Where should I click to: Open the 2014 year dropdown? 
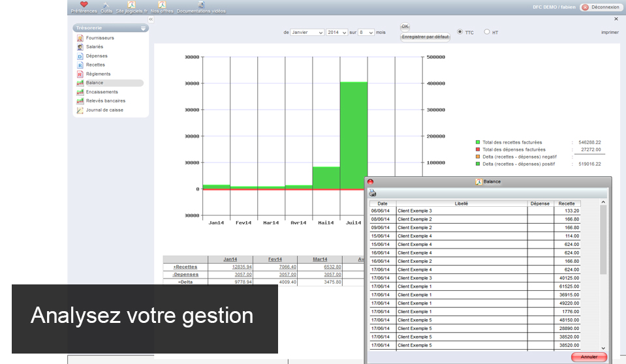(337, 33)
